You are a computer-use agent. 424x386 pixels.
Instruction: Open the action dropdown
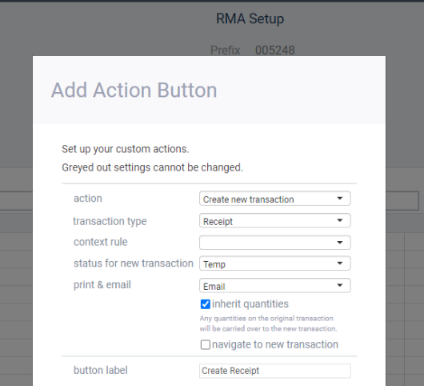[275, 199]
